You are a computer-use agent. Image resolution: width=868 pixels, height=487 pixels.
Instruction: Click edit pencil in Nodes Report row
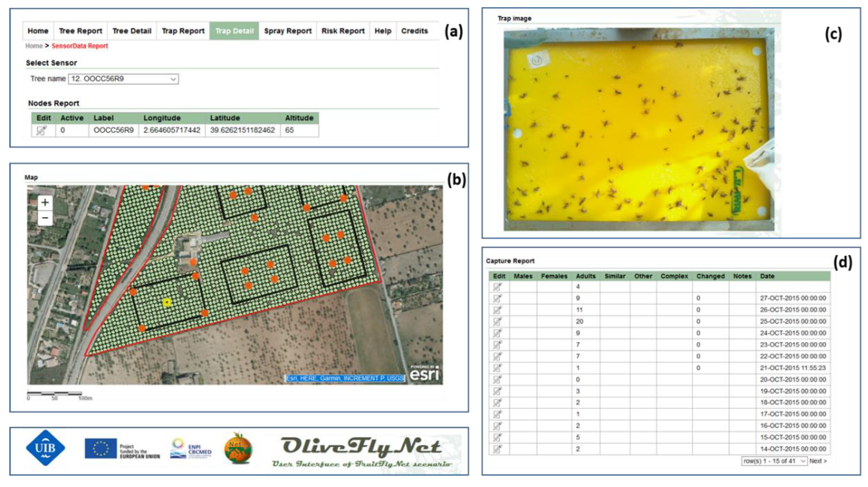(x=41, y=130)
